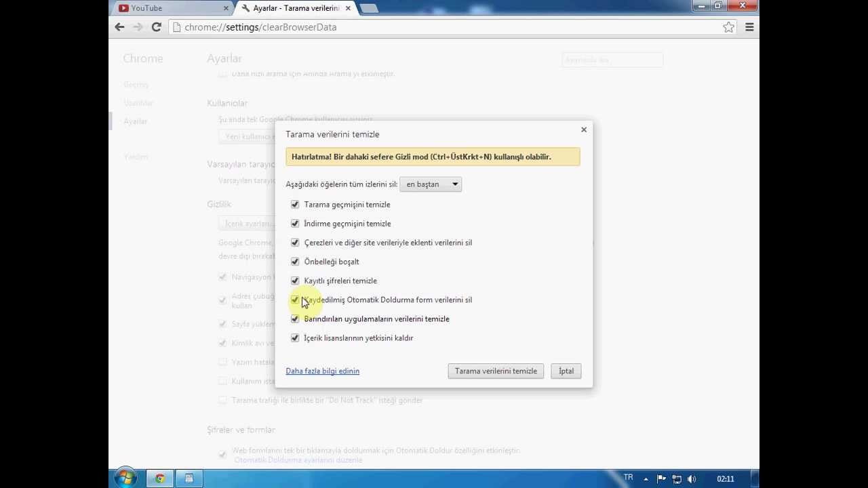
Task: Open Yardım in the settings sidebar
Action: (136, 157)
